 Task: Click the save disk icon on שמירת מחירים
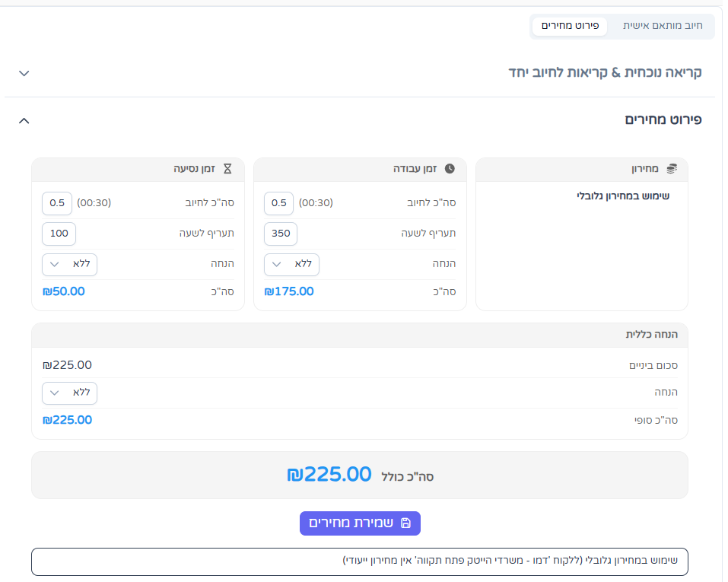405,523
